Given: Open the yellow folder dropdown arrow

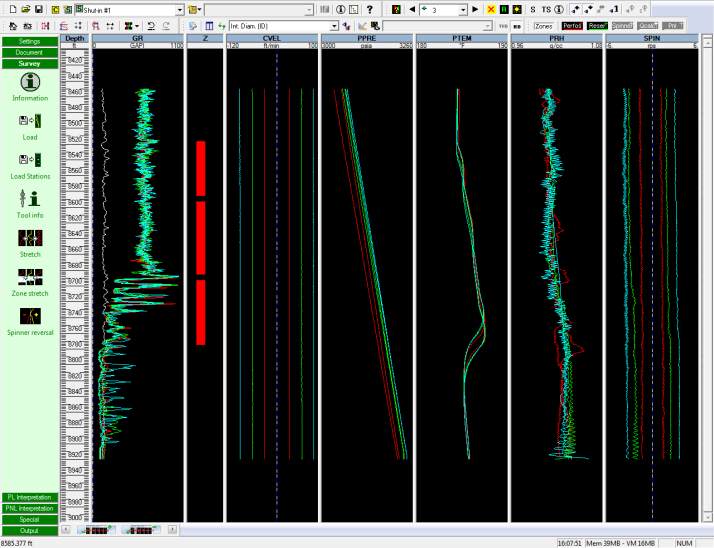Looking at the screenshot, I should tap(199, 10).
